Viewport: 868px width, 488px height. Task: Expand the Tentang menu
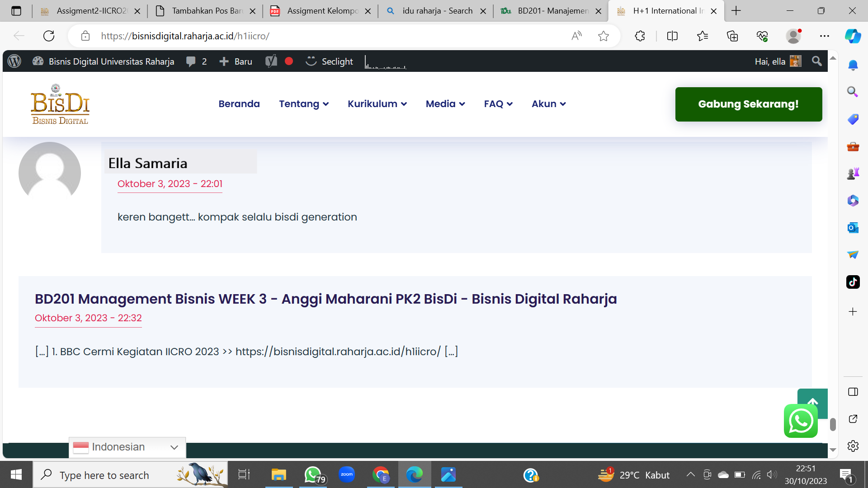pyautogui.click(x=304, y=104)
